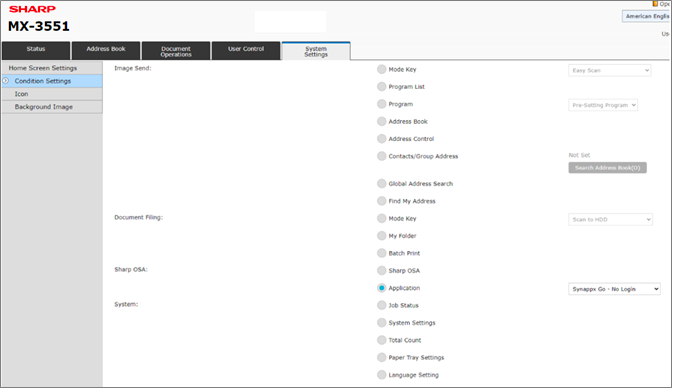
Task: Select Batch Print radio button
Action: click(382, 253)
